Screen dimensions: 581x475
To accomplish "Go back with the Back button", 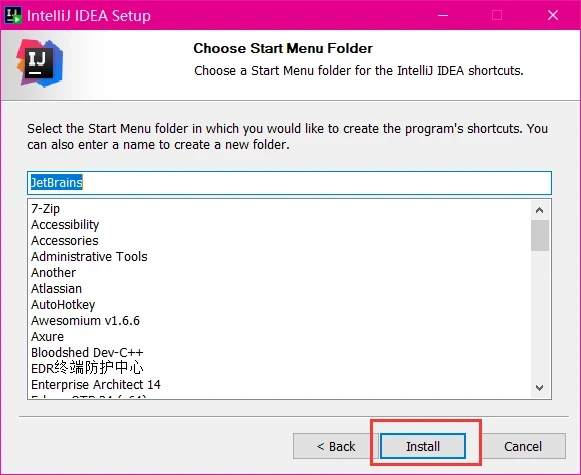I will [336, 446].
